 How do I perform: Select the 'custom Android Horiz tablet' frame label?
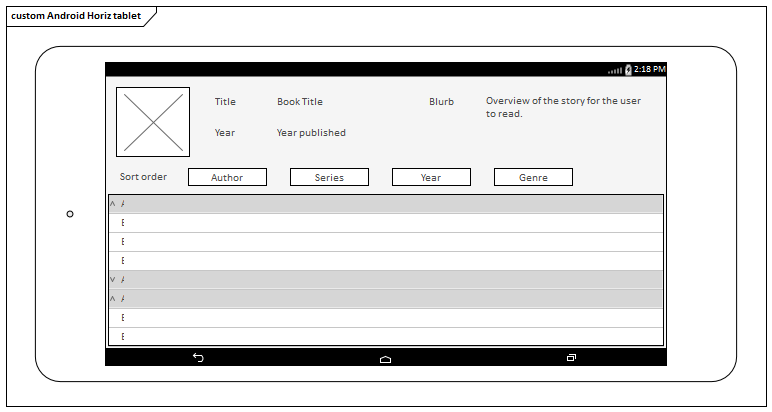coord(76,16)
